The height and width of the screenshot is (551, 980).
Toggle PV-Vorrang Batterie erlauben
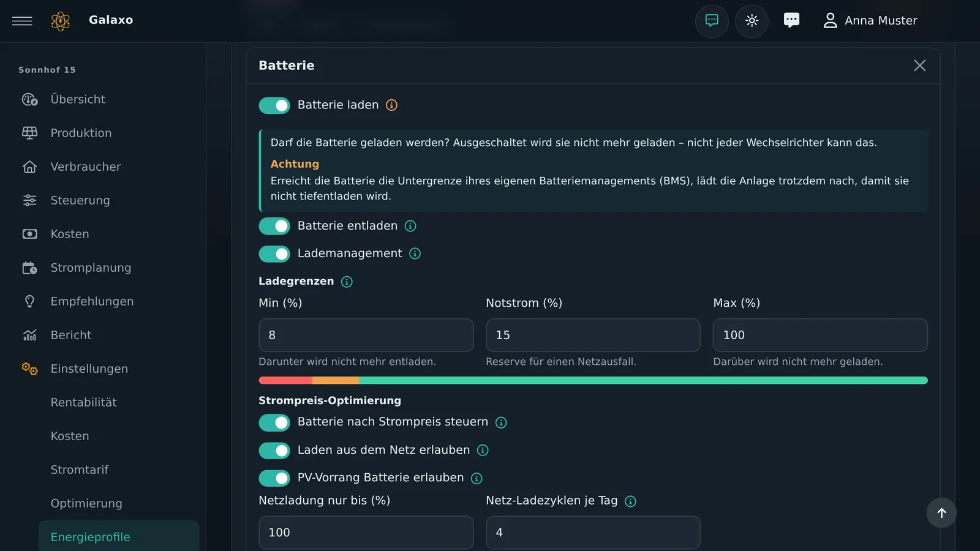tap(274, 478)
